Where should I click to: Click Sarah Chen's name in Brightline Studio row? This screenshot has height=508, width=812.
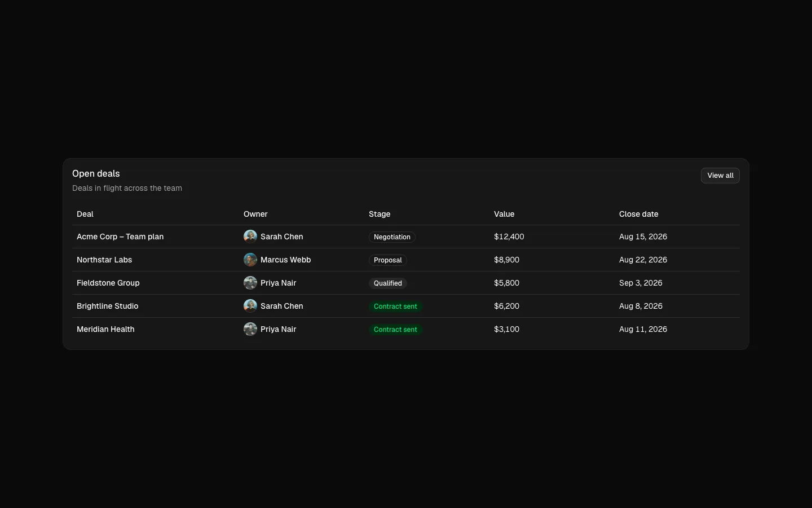tap(282, 306)
